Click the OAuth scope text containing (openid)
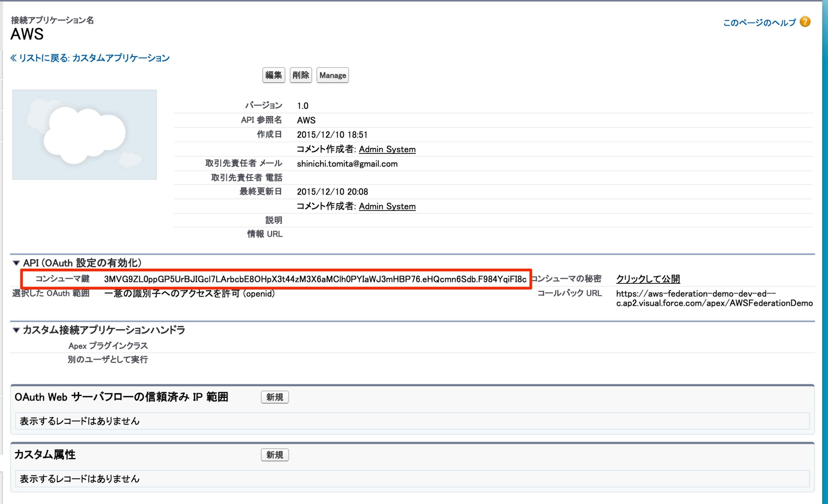828x504 pixels. pos(190,294)
